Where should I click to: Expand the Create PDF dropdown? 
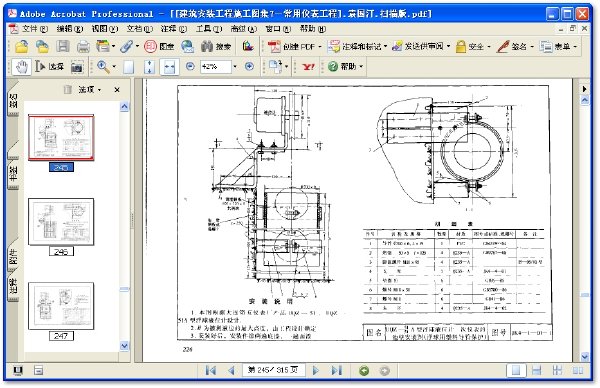pyautogui.click(x=320, y=47)
